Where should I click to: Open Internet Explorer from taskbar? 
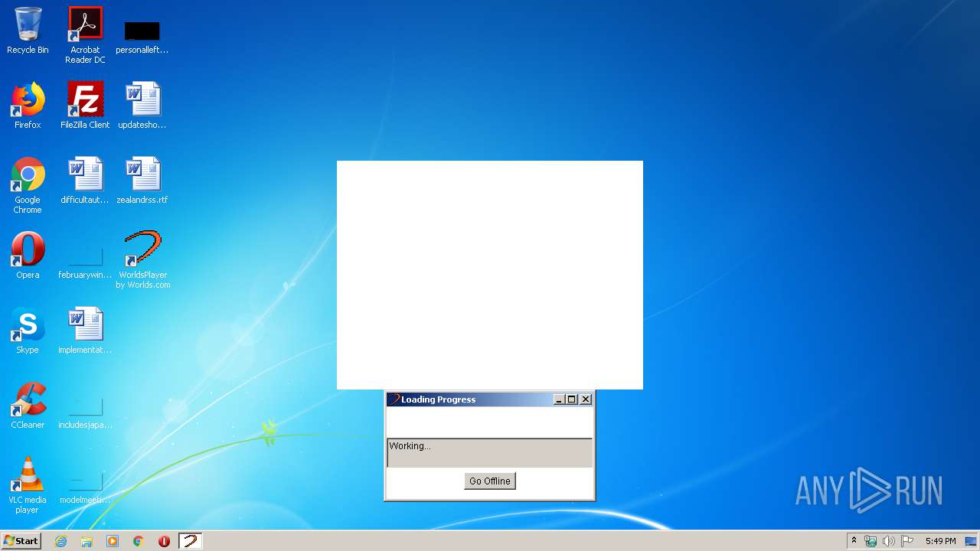tap(60, 541)
